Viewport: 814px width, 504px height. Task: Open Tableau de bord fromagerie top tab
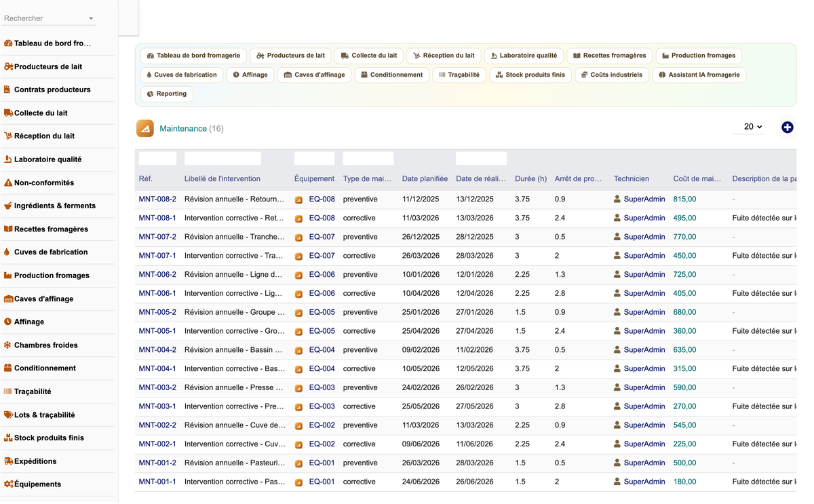[193, 56]
